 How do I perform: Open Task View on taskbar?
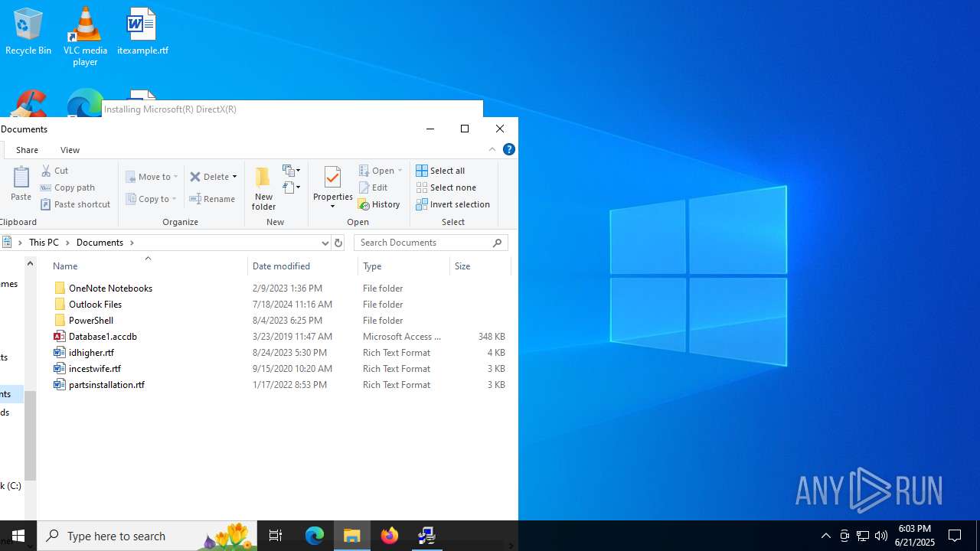pos(276,536)
